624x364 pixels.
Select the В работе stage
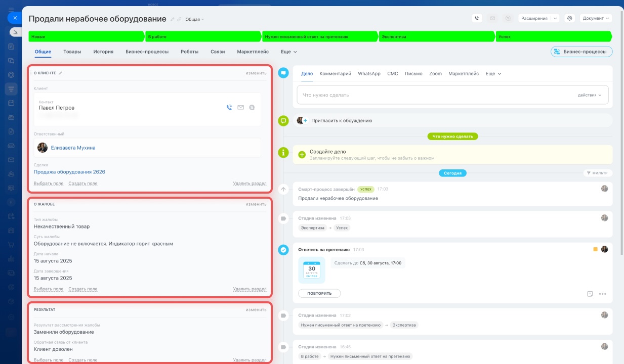[204, 36]
